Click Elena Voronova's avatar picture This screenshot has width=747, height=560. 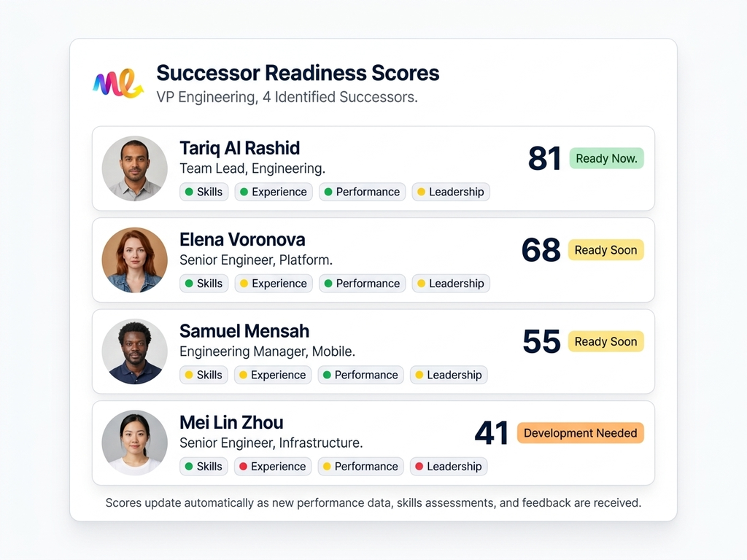pos(134,260)
